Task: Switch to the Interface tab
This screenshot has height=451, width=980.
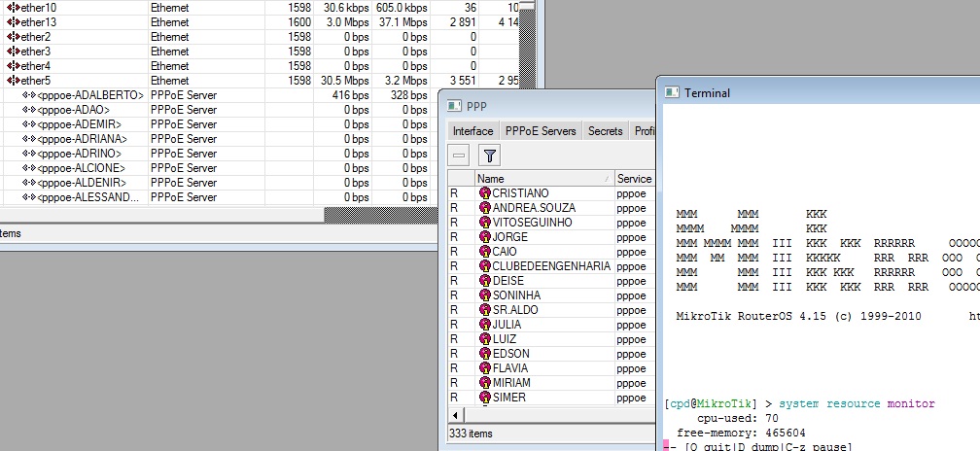Action: click(x=472, y=131)
